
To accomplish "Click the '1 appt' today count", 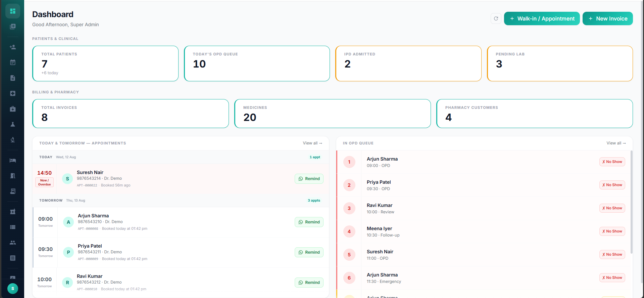I will tap(315, 157).
